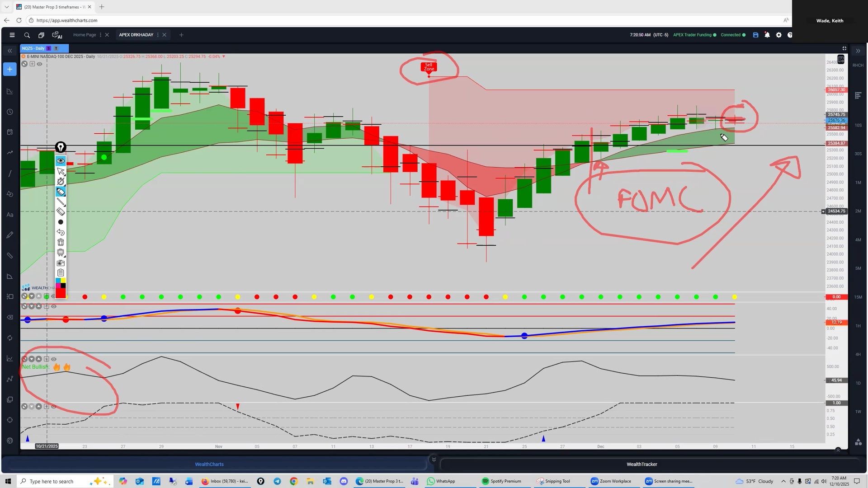Select the 1H timeframe on right sidebar
Image resolution: width=868 pixels, height=488 pixels.
pos(858,326)
